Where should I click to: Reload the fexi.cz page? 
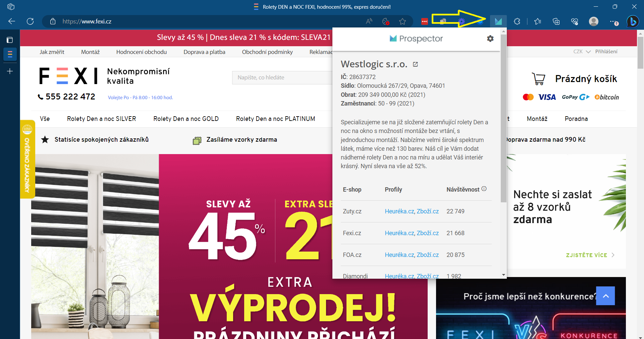30,21
